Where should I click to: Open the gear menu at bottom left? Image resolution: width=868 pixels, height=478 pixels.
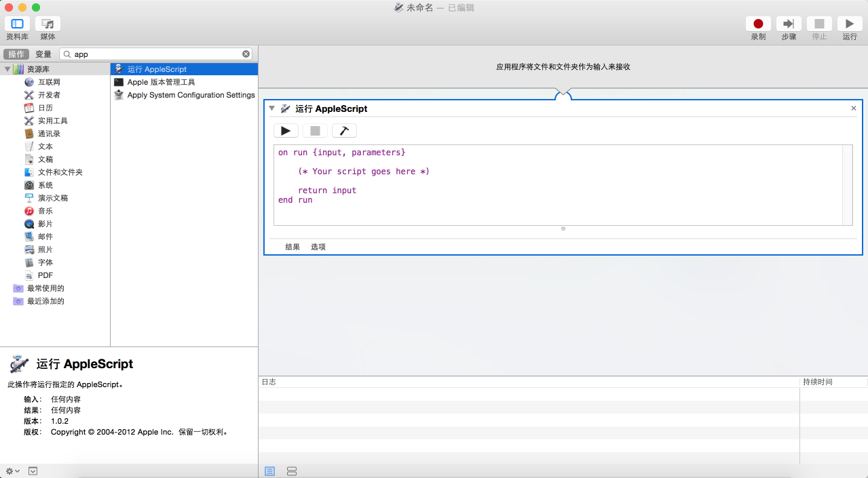12,471
